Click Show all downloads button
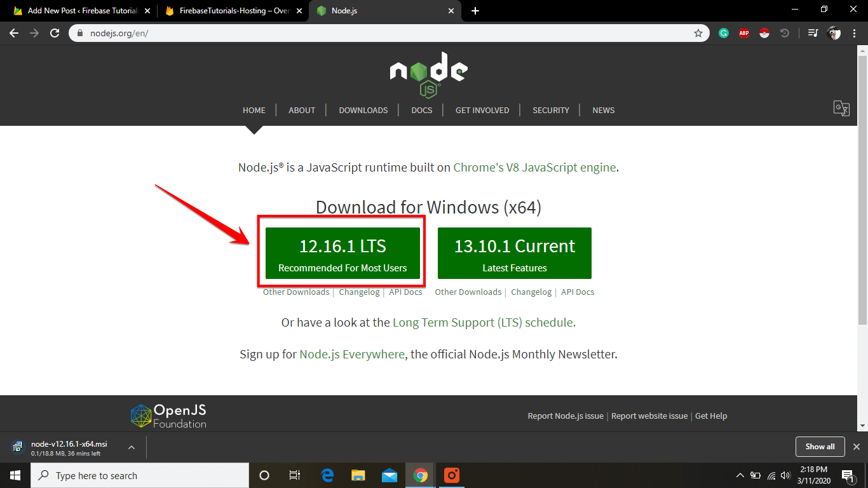Image resolution: width=868 pixels, height=488 pixels. point(820,447)
